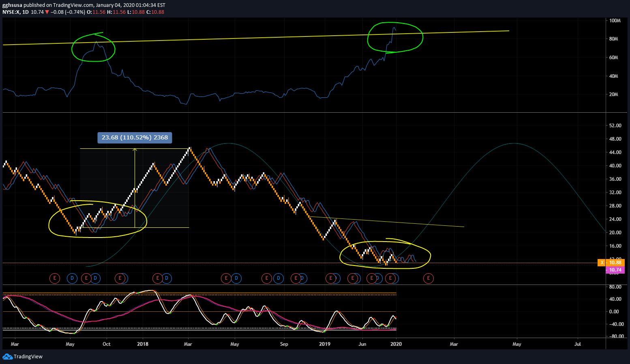
Task: Click the L:10.88 low value
Action: tap(136, 12)
